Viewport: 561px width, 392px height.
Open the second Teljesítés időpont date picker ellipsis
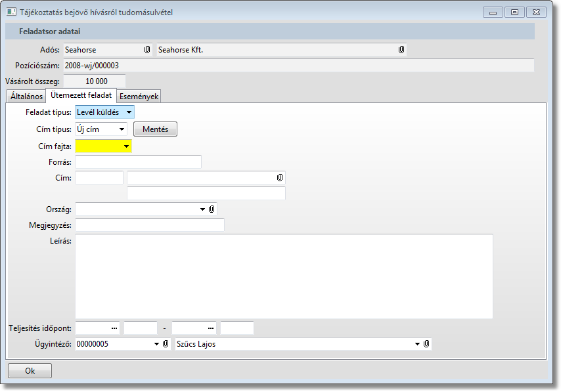tap(211, 328)
